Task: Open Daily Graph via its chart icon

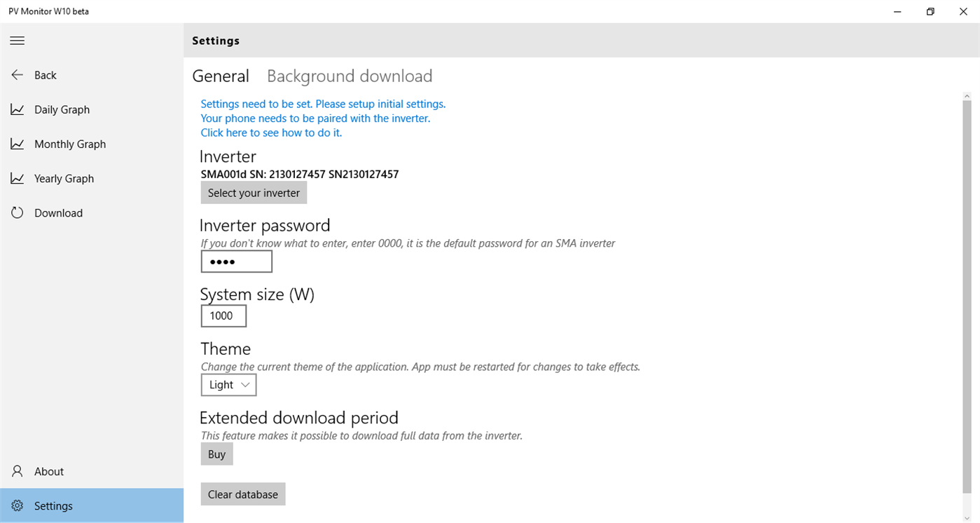Action: [x=18, y=109]
